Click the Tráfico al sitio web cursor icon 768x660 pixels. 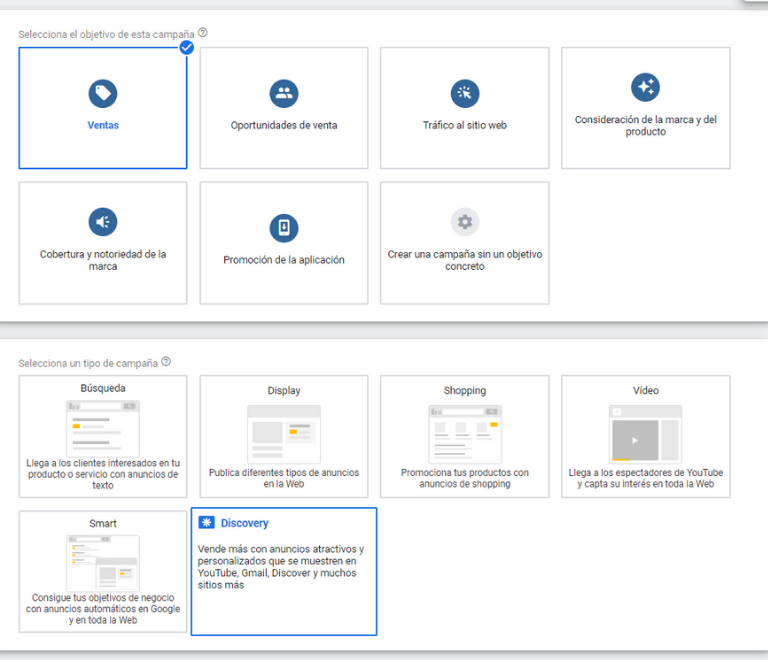tap(465, 94)
